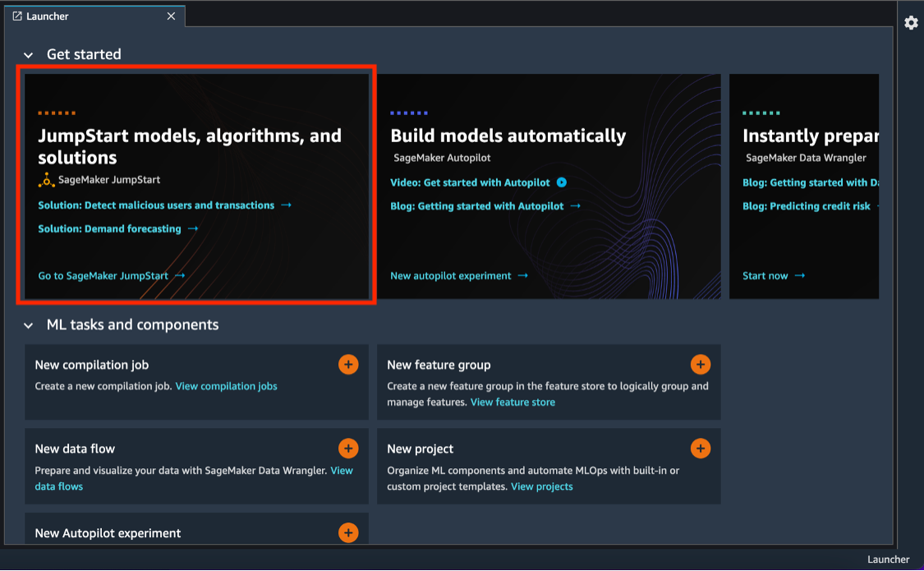Click the plus icon for New compilation job
This screenshot has width=924, height=571.
(348, 364)
